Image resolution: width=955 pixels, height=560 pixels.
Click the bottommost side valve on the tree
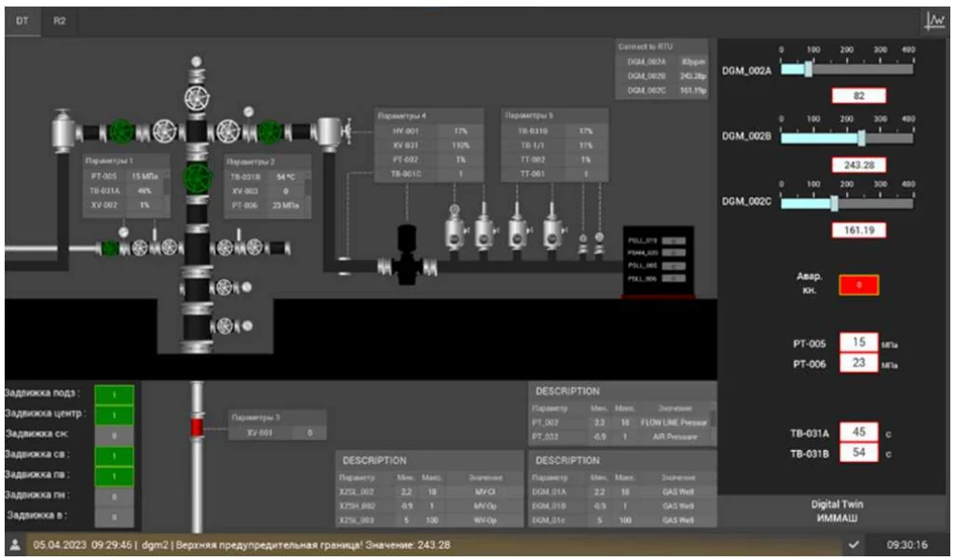click(225, 326)
